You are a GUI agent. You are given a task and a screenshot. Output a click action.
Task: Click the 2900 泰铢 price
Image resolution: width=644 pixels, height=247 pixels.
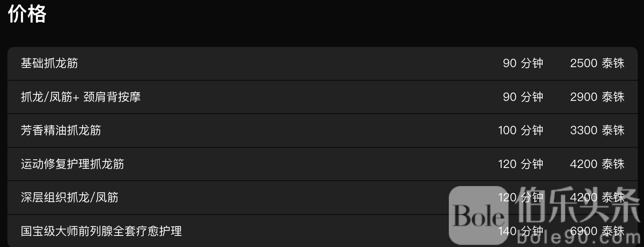click(x=597, y=97)
